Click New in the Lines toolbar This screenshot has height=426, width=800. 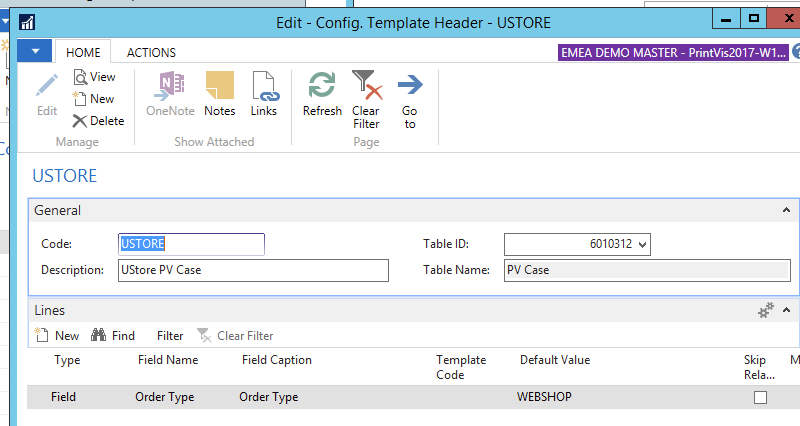pos(57,336)
